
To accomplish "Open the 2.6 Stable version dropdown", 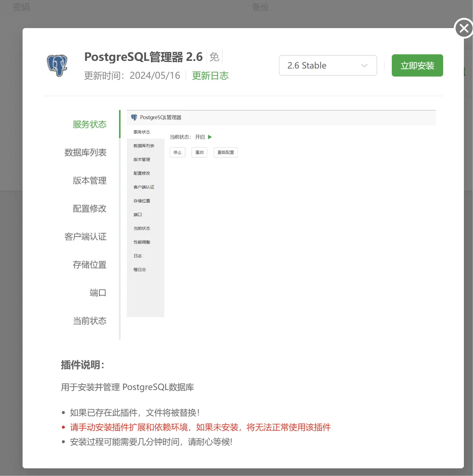I will (328, 66).
